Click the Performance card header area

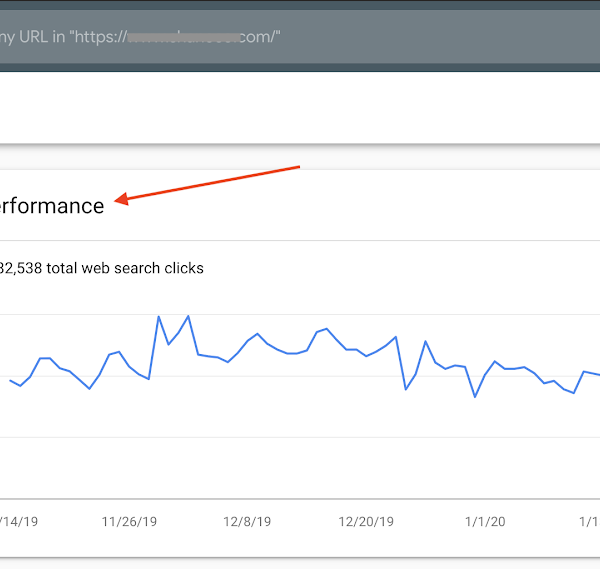300,206
